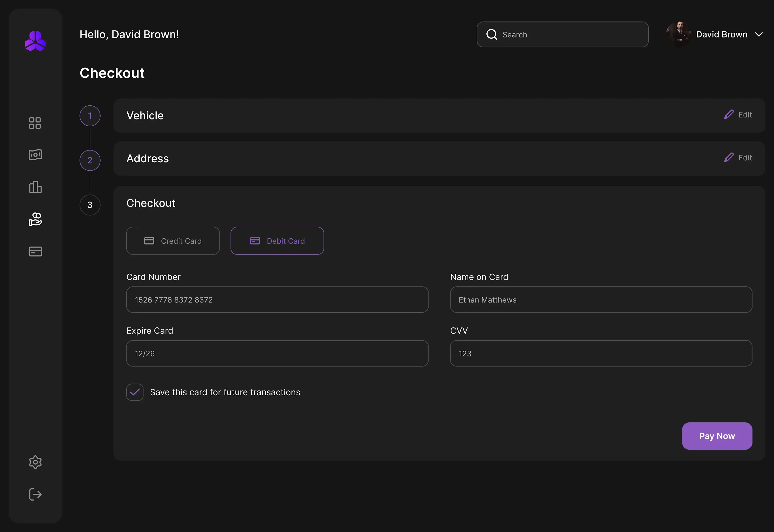Click the cash banknote icon in sidebar

(35, 155)
